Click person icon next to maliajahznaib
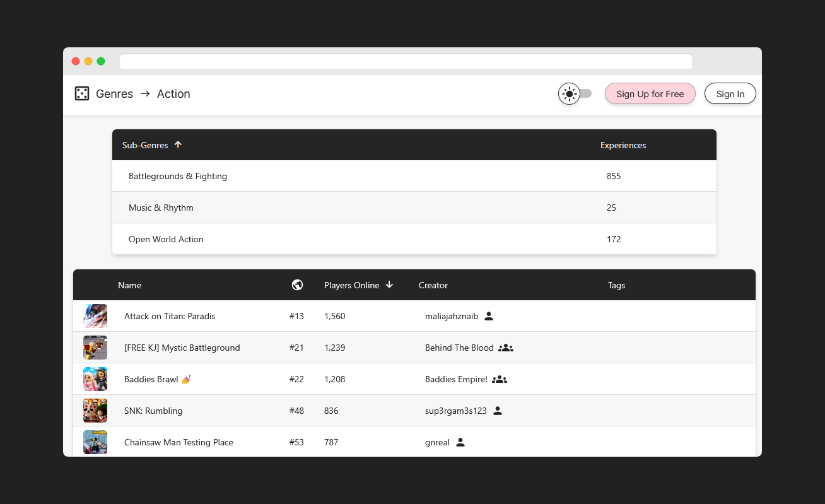 [x=489, y=316]
